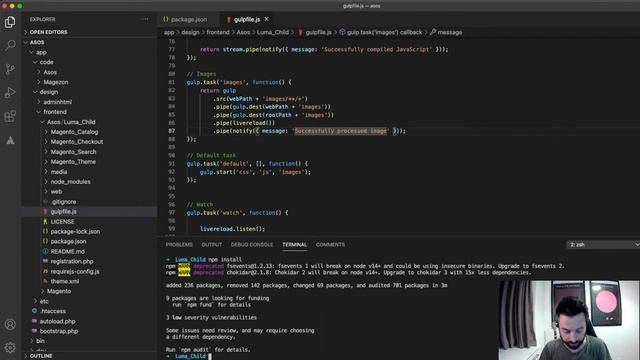The image size is (640, 360).
Task: Click the 'Successfully processed image' string
Action: pos(341,131)
